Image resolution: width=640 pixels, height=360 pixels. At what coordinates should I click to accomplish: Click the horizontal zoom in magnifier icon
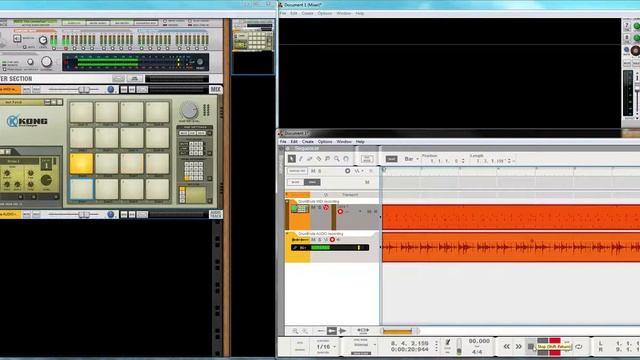pyautogui.click(x=305, y=331)
